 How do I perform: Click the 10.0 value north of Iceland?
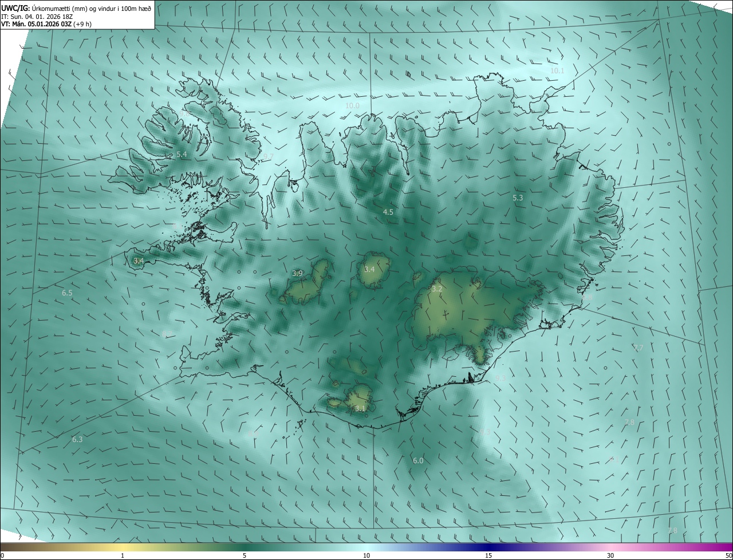point(352,106)
